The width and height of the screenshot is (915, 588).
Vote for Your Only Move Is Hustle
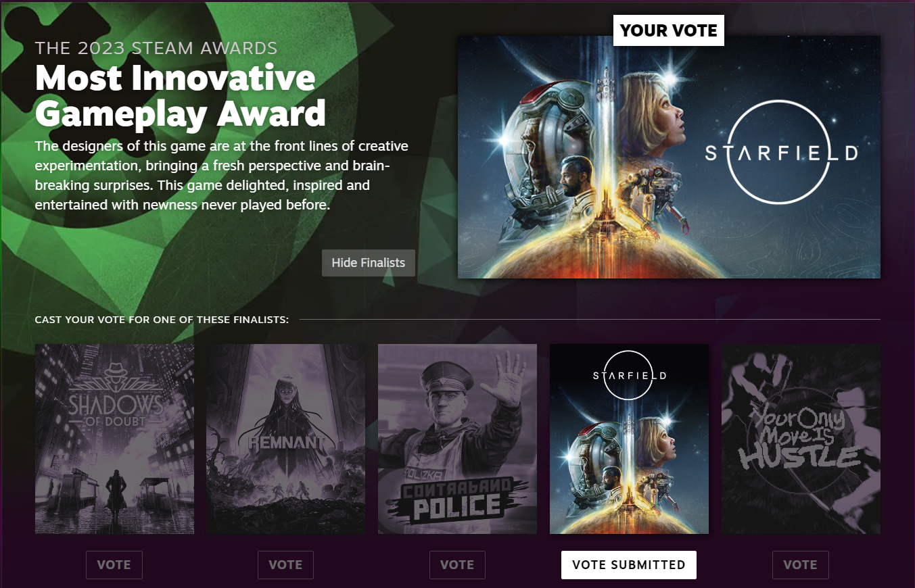(801, 565)
